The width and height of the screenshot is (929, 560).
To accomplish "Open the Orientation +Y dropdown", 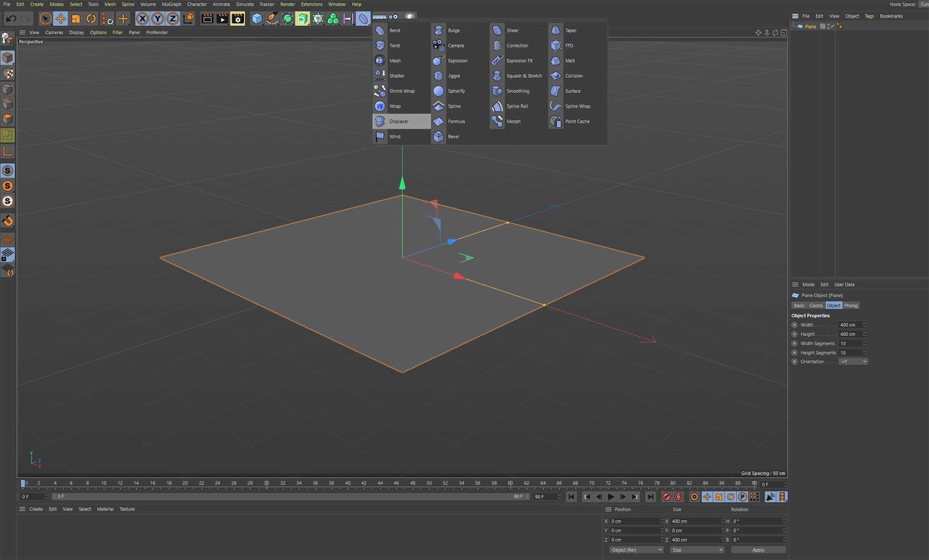I will 853,362.
